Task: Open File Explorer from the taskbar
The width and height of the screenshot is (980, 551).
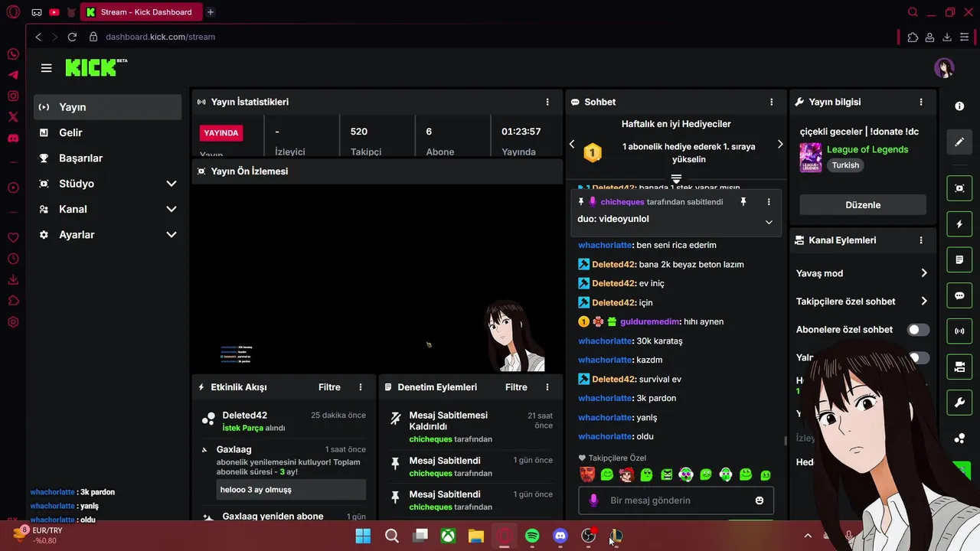Action: [x=475, y=536]
